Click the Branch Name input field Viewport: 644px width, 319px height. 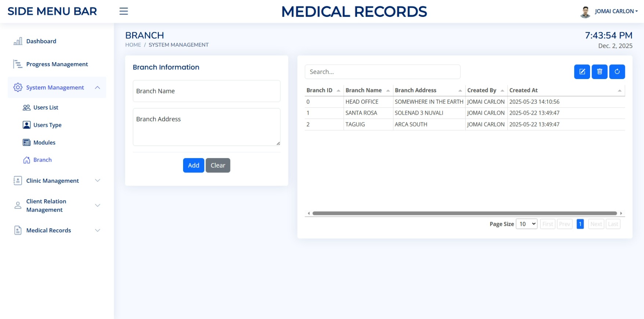point(206,91)
